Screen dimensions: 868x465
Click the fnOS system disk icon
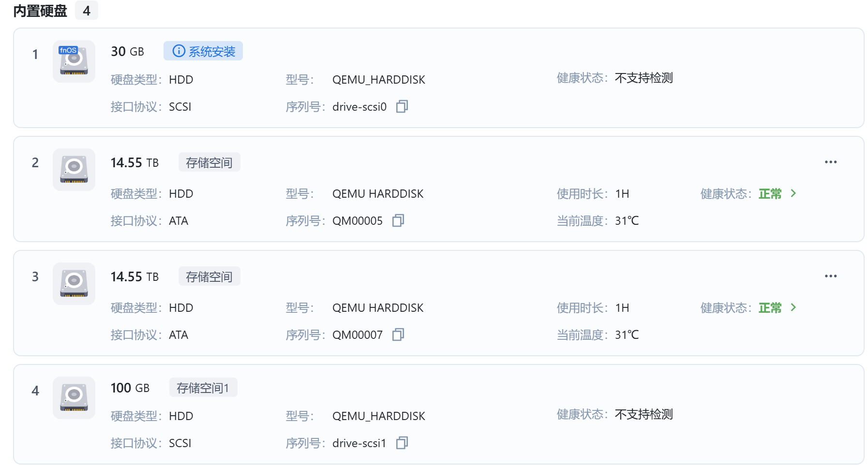[74, 61]
